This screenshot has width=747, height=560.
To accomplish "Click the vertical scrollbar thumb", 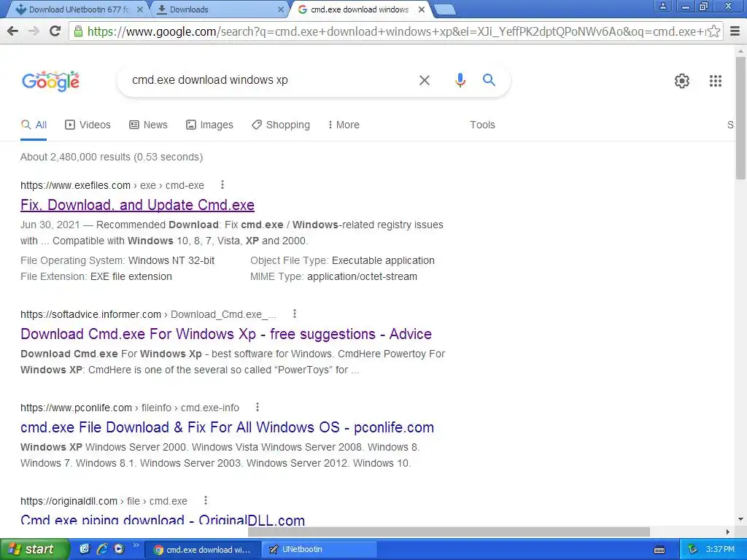I will click(x=740, y=117).
